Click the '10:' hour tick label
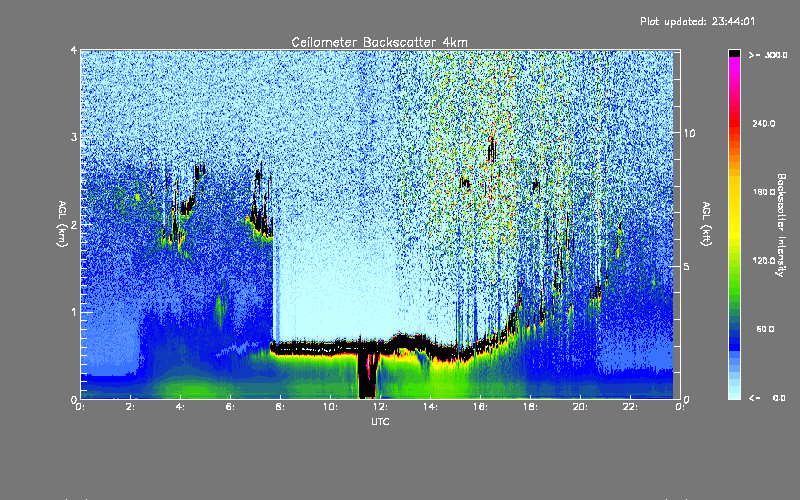The height and width of the screenshot is (500, 800). 330,407
